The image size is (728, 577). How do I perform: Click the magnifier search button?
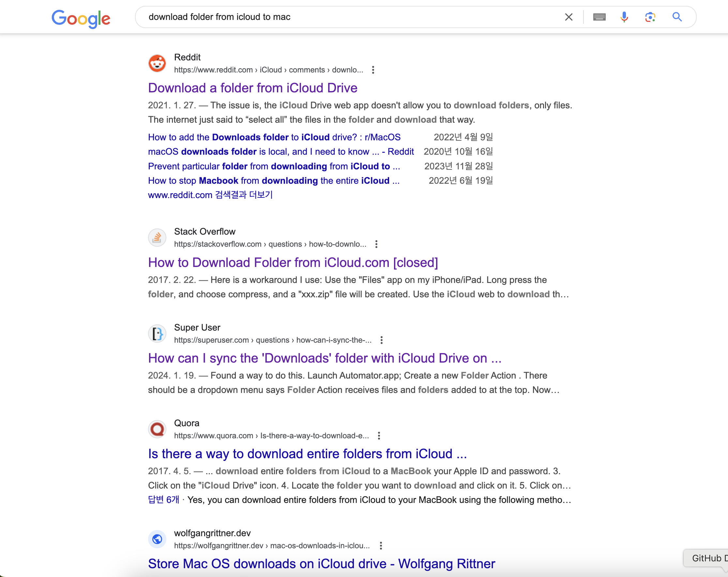pos(677,17)
